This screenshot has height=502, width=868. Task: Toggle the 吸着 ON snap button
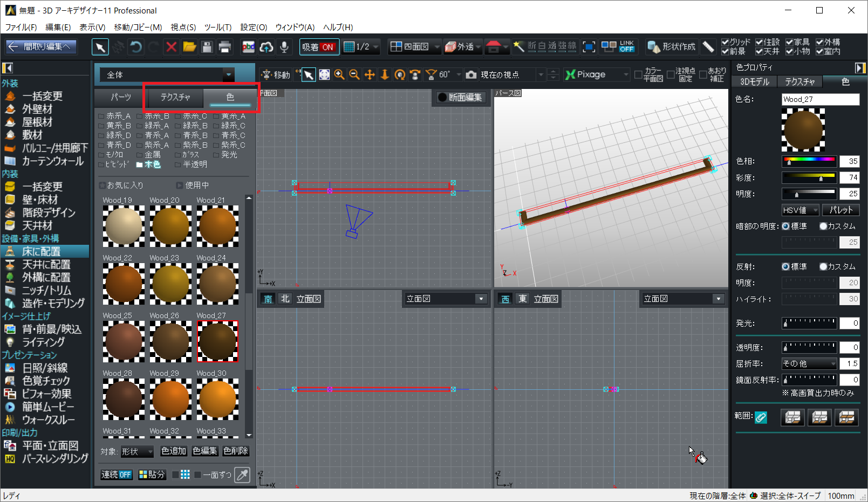tap(319, 47)
